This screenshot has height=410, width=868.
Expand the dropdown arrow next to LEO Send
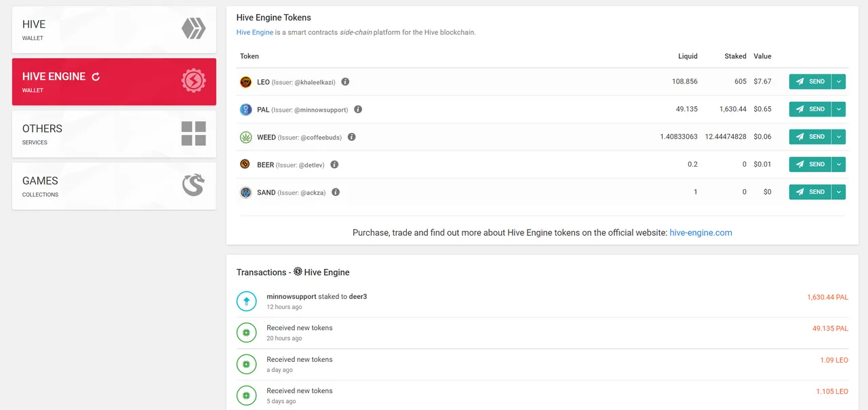[839, 81]
